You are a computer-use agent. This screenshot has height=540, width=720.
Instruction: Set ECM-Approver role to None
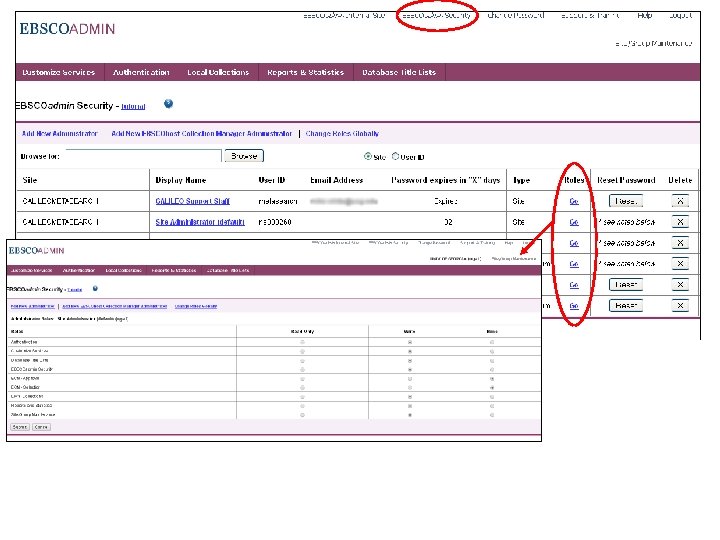492,378
